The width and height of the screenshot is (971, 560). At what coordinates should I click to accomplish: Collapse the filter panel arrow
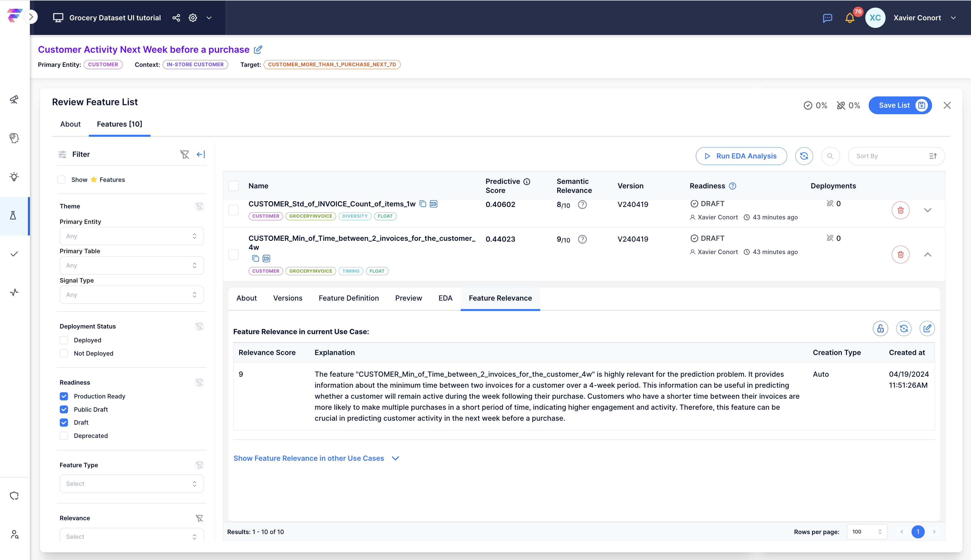click(201, 154)
